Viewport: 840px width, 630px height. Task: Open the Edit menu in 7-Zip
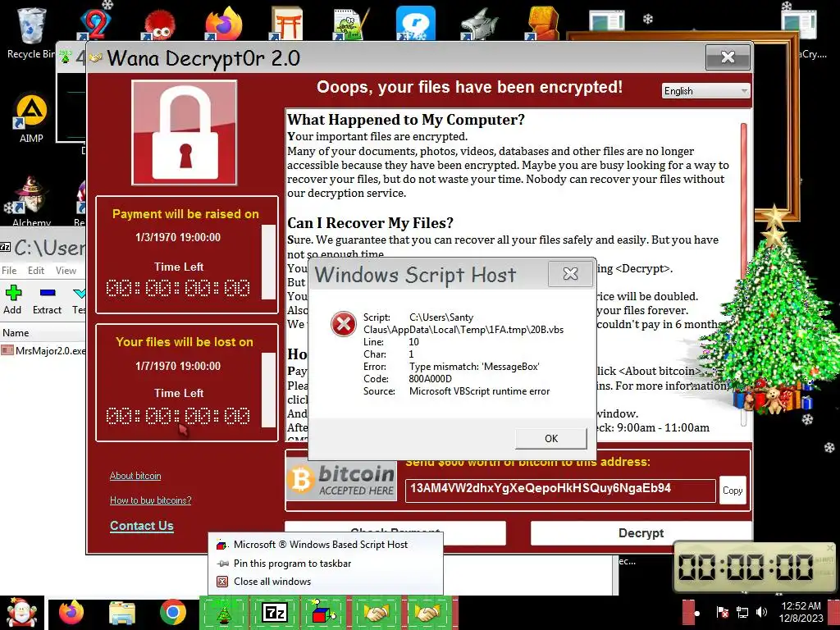pyautogui.click(x=36, y=271)
